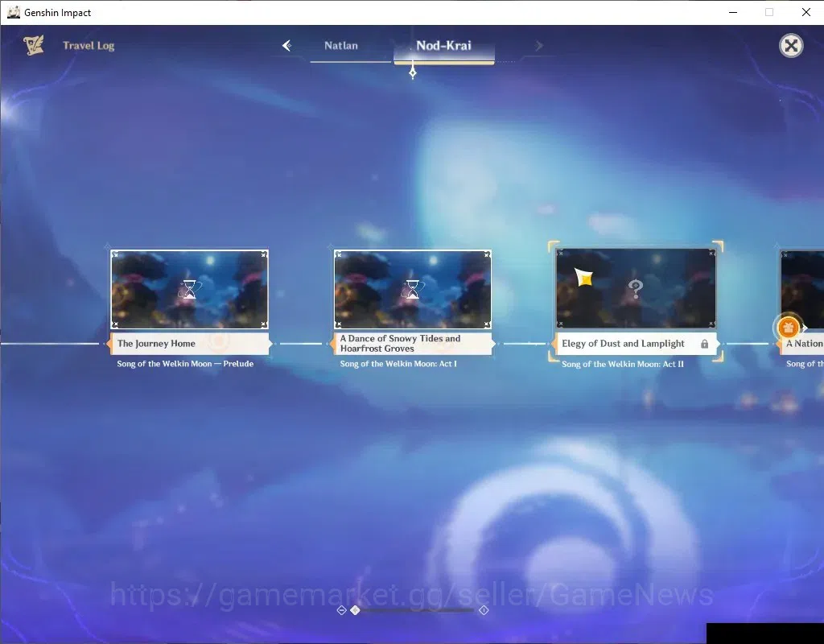The image size is (824, 644).
Task: Click the timeline scrollbar track
Action: pos(418,610)
